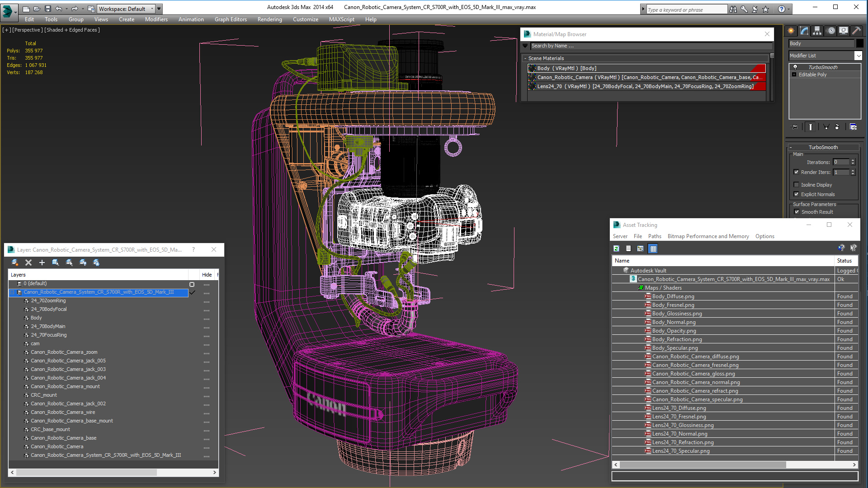Switch Asset Tracking to table view icon
This screenshot has height=488, width=868.
[x=653, y=249]
